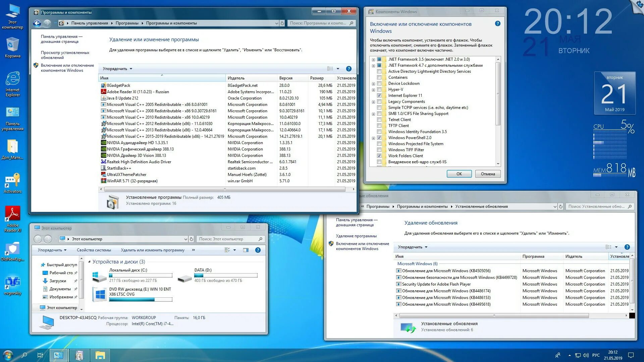The width and height of the screenshot is (644, 362).
Task: Click help icon in Windows Components dialog
Action: pos(497,24)
